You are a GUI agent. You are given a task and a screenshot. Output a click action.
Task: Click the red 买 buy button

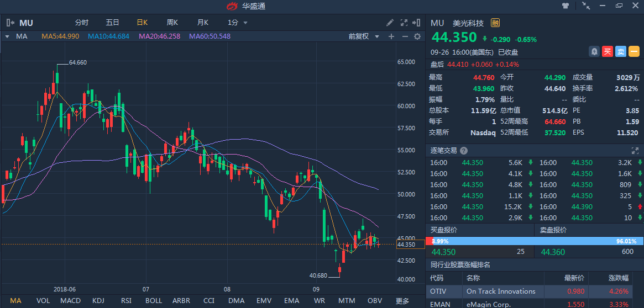(607, 51)
